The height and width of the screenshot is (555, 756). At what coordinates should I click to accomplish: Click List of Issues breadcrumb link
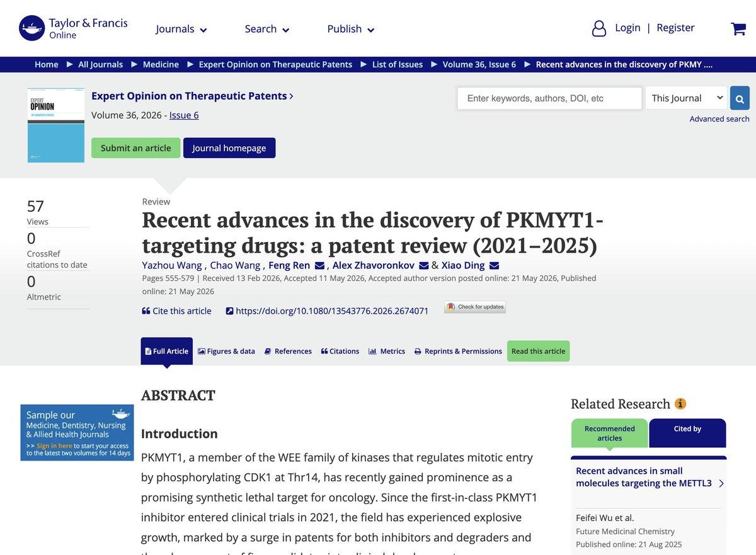(x=398, y=64)
